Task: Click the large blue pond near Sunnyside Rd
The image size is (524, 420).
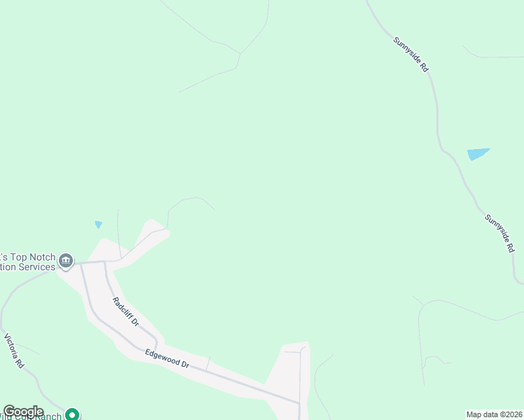Action: point(478,154)
